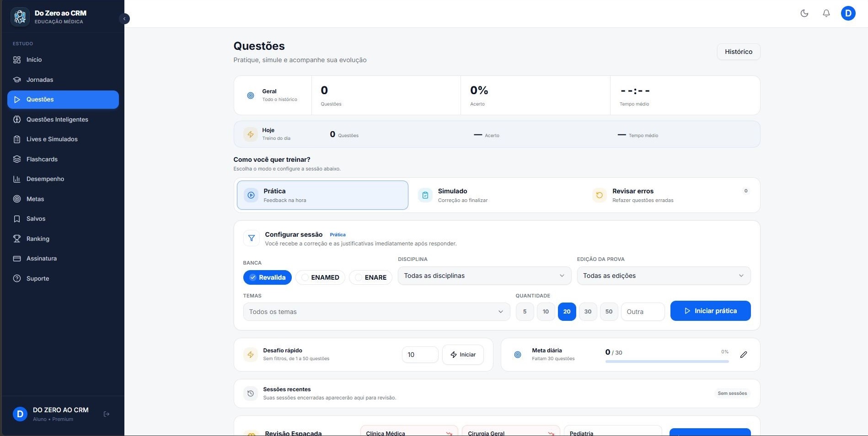Open Início in the sidebar

pyautogui.click(x=63, y=60)
